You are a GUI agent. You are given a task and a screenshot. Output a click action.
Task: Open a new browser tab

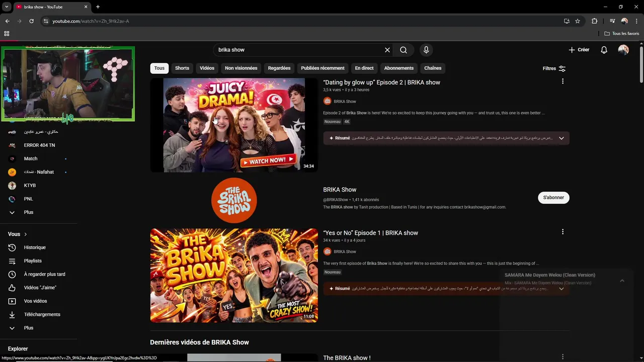[x=98, y=7]
